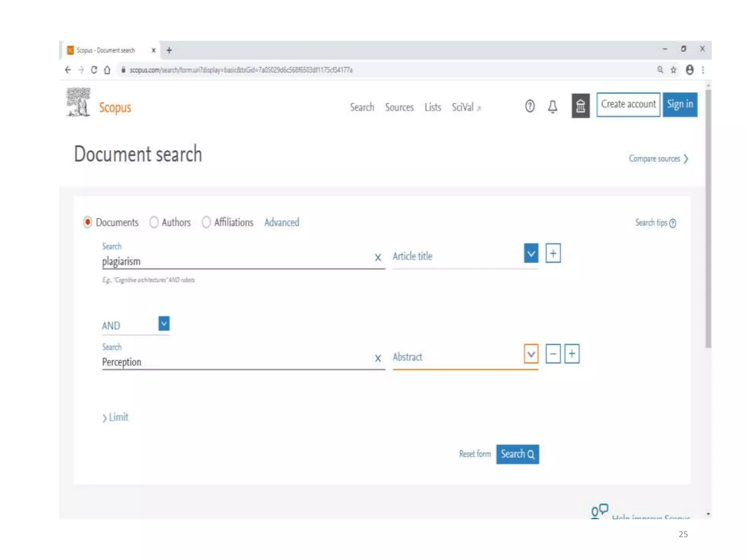The width and height of the screenshot is (747, 560).
Task: Clear the plagiarism search field with X
Action: [x=378, y=257]
